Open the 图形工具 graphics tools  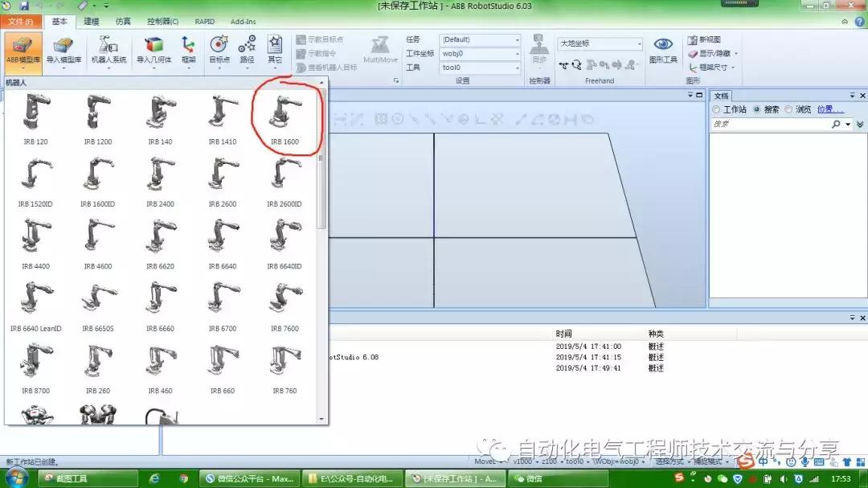663,50
